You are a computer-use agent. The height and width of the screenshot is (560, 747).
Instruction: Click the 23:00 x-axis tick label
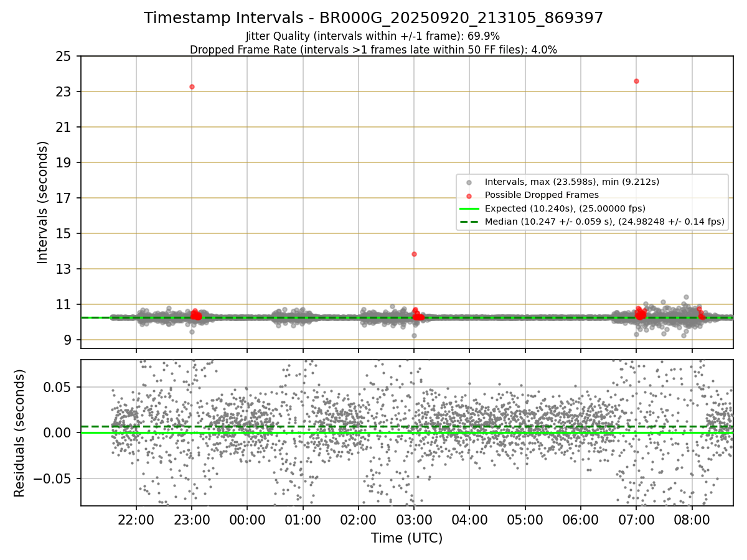[192, 520]
